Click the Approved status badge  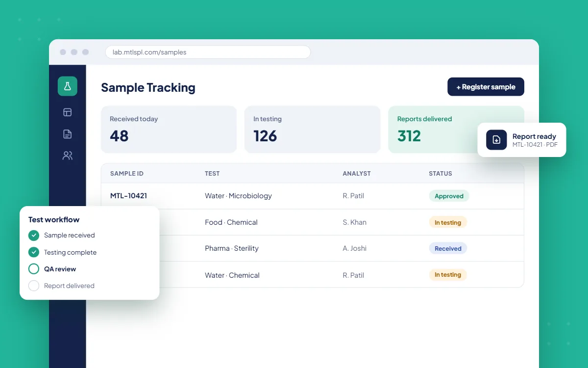coord(449,196)
